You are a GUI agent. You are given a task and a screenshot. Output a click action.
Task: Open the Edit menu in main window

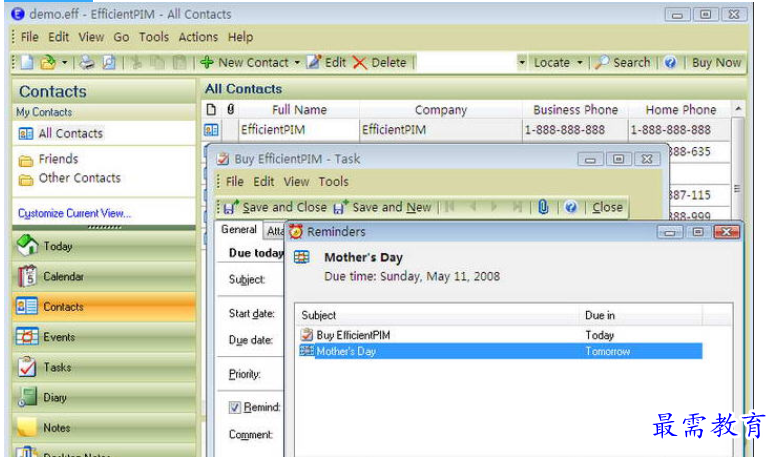(x=58, y=37)
